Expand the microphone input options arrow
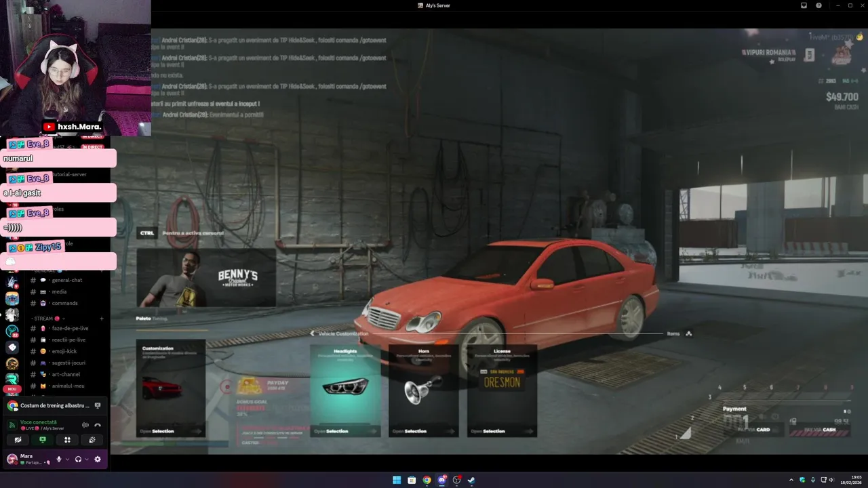868x488 pixels. (67, 460)
